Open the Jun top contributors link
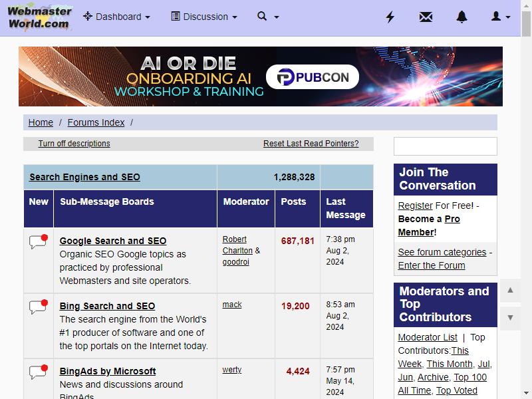 [x=406, y=377]
